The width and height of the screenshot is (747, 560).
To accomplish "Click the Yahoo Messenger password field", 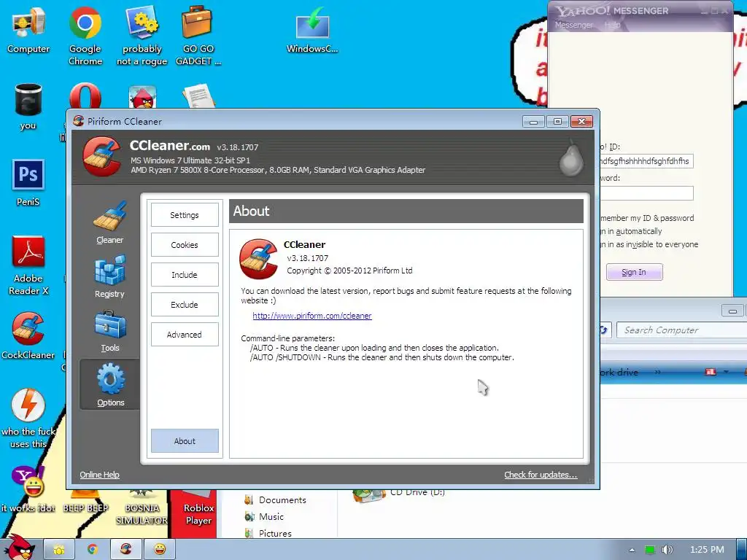I will [x=646, y=192].
